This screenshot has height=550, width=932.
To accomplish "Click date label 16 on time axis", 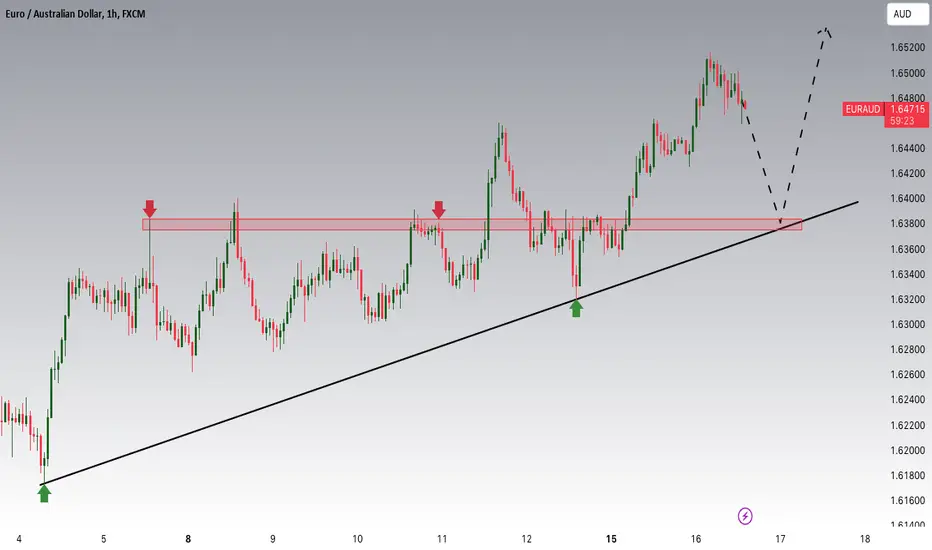I will pyautogui.click(x=696, y=539).
